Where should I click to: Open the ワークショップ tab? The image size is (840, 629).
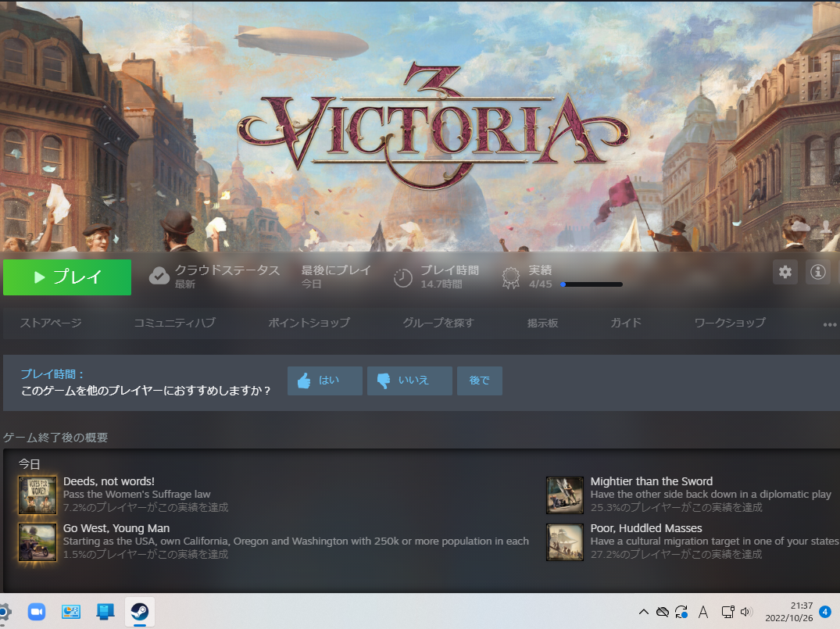point(728,322)
